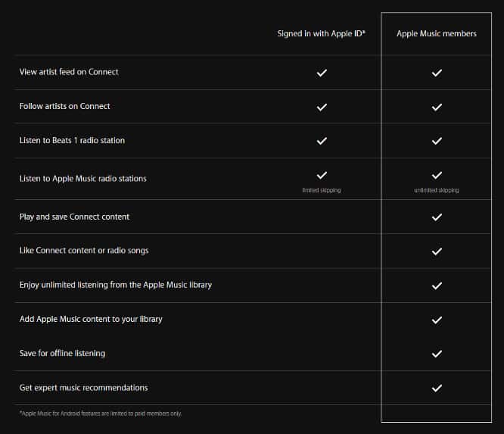Click members checkmark for Add Apple Music content
Screen dimensions: 504x434
(437, 320)
